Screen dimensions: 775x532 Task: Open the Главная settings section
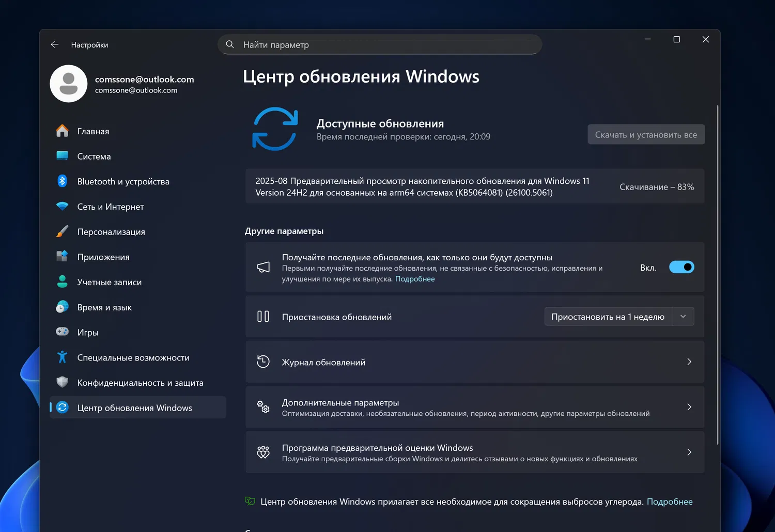[138, 131]
